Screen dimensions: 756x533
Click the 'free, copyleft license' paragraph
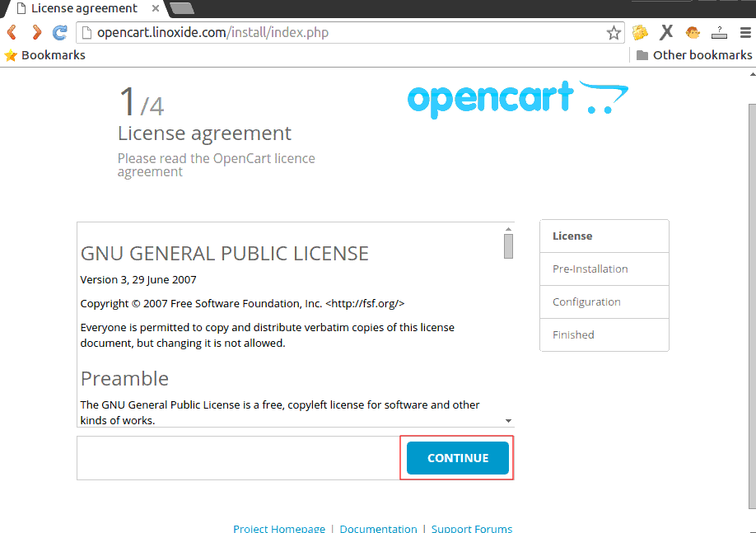(280, 413)
